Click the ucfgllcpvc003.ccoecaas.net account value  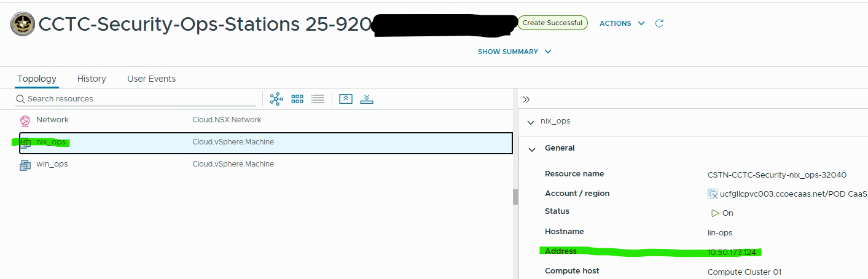pyautogui.click(x=793, y=194)
